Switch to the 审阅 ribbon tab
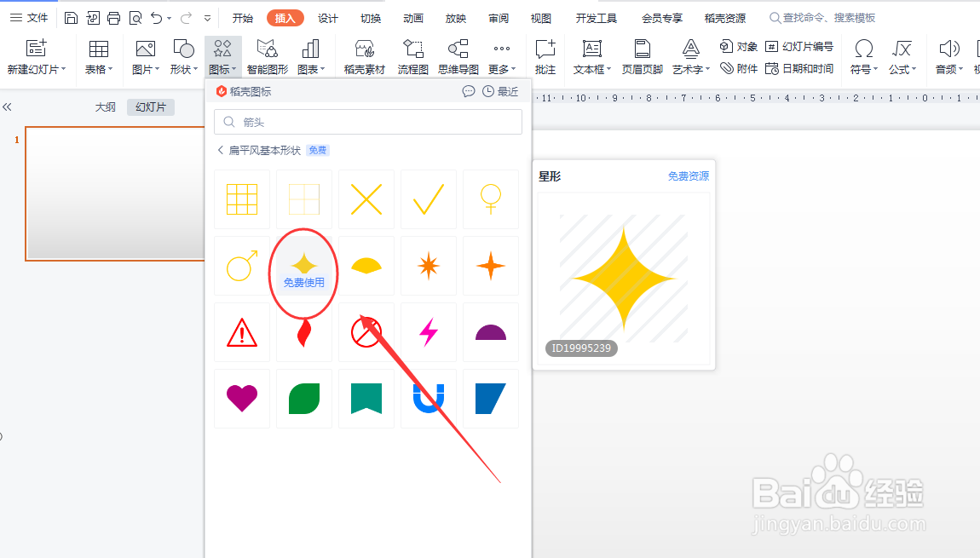The height and width of the screenshot is (558, 980). 499,18
